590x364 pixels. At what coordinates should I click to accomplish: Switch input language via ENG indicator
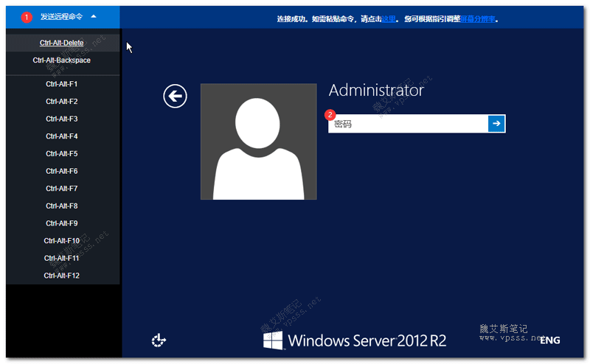(x=550, y=340)
